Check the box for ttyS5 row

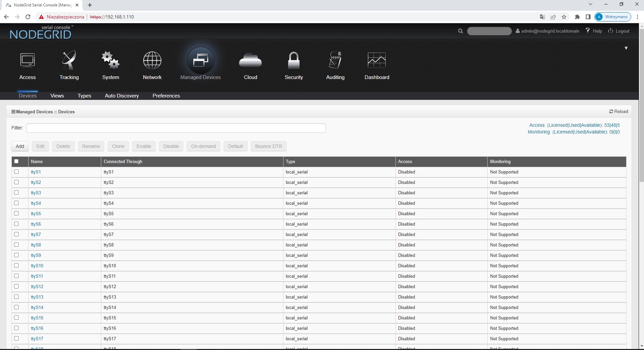[x=16, y=213]
